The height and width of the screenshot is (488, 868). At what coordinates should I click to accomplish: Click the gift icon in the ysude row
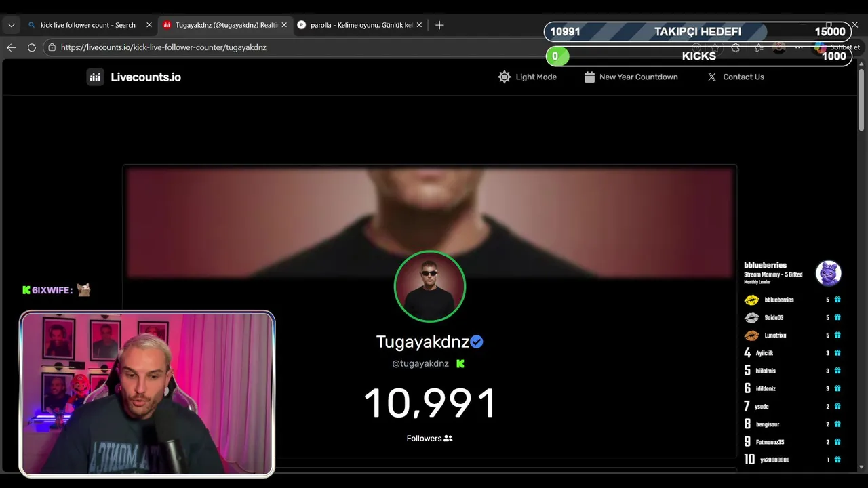tap(837, 407)
